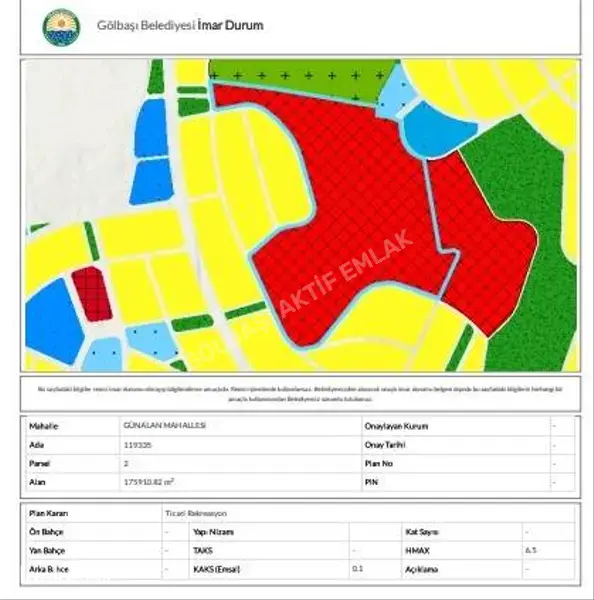The width and height of the screenshot is (594, 600).
Task: Click the Gölbaşı Belediyesi round logo
Action: [61, 28]
